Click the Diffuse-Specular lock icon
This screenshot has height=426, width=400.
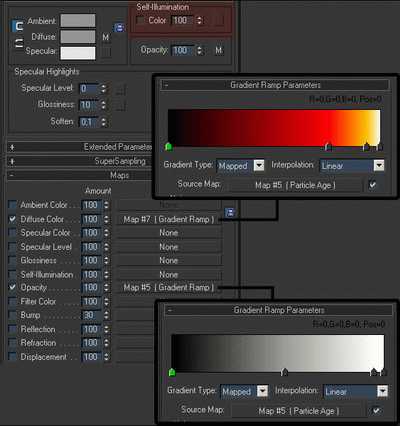coord(19,43)
